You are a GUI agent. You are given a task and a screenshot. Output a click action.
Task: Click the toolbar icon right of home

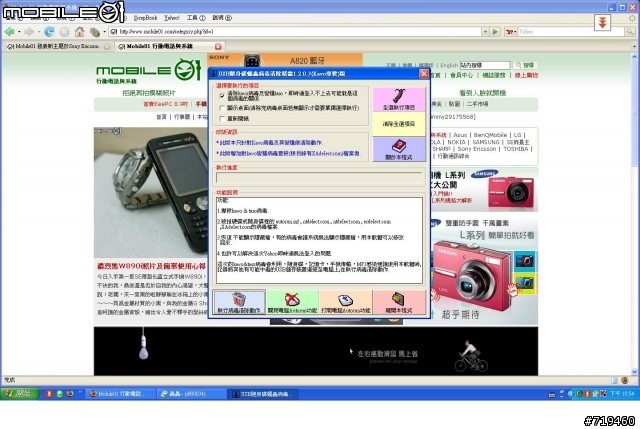point(95,32)
